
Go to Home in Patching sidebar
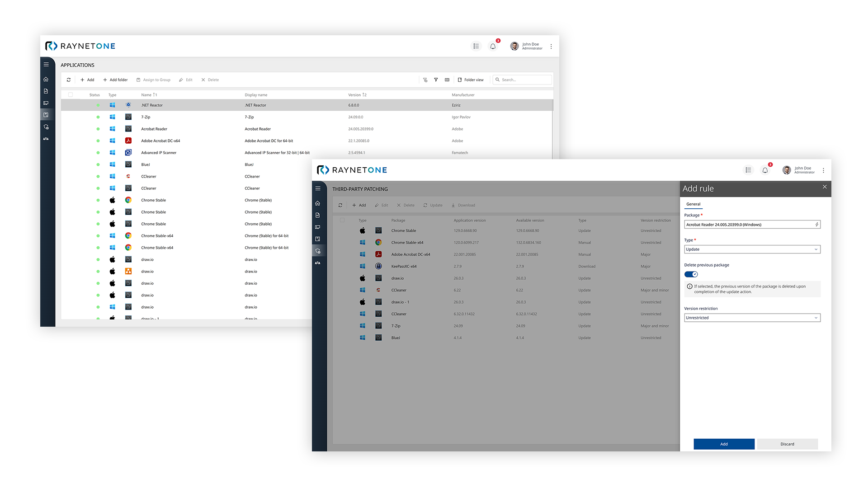[318, 203]
